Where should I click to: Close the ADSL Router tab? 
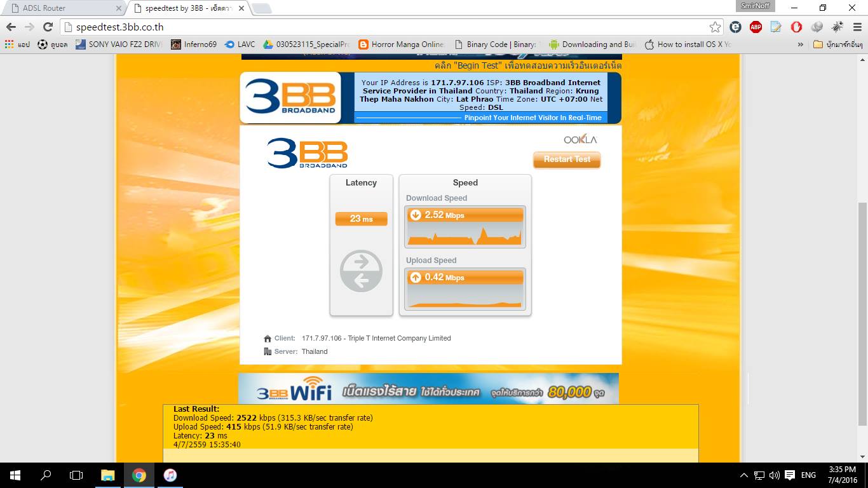pyautogui.click(x=118, y=8)
